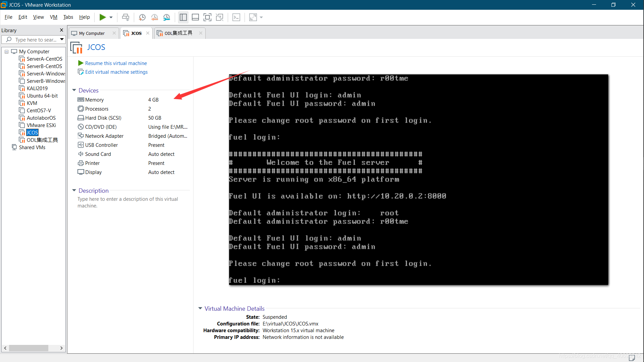The image size is (644, 362).
Task: Click the green Power On play button
Action: (103, 17)
